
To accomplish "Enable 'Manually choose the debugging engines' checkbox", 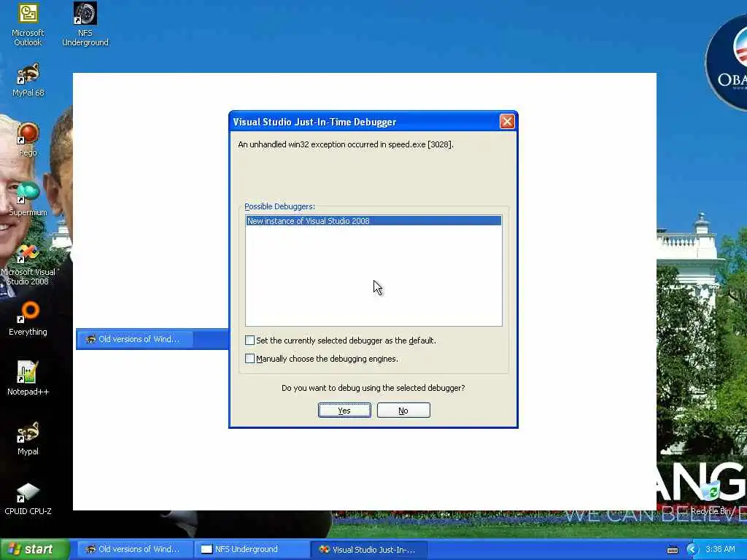I will point(249,358).
